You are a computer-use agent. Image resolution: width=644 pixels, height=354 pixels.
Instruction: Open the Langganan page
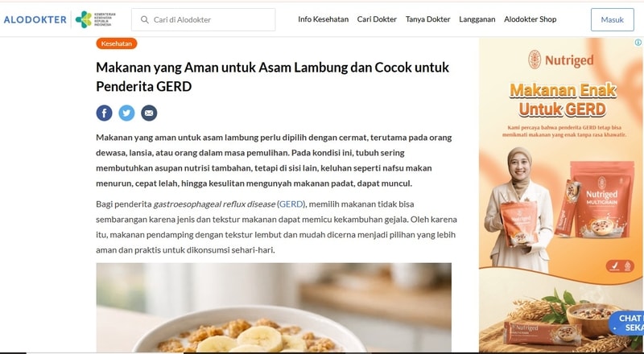tap(477, 19)
